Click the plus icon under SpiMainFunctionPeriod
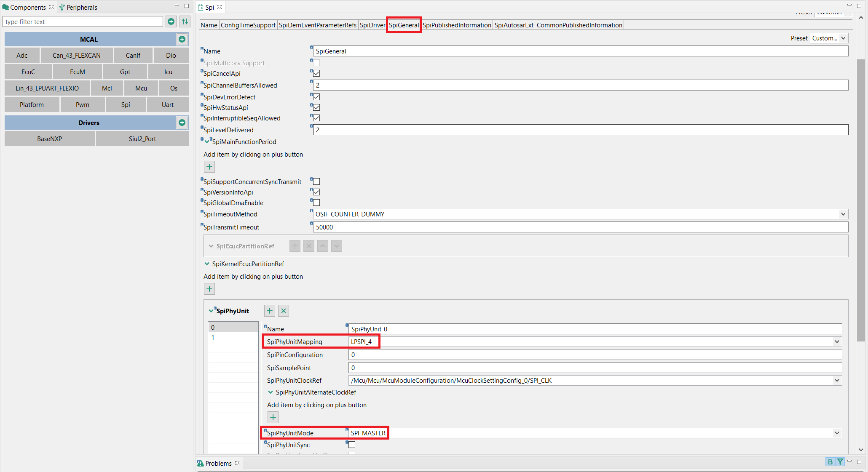The image size is (868, 472). 209,167
